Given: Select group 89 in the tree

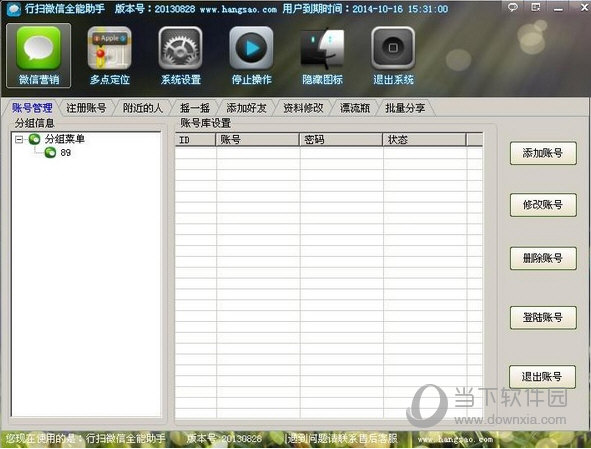Looking at the screenshot, I should click(x=66, y=153).
